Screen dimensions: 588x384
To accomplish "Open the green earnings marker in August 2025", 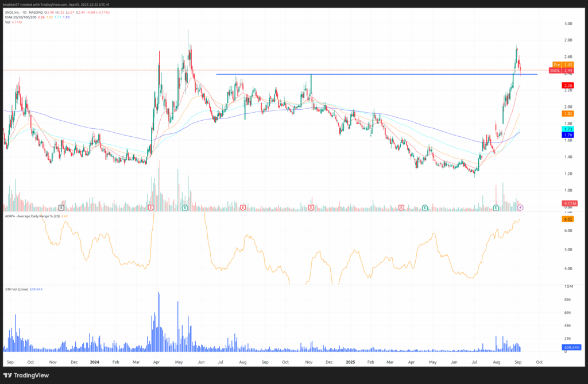I will click(x=496, y=208).
